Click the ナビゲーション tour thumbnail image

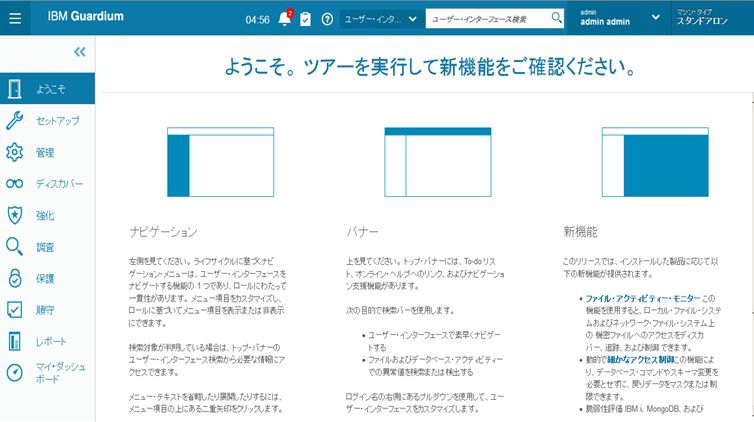pos(219,163)
